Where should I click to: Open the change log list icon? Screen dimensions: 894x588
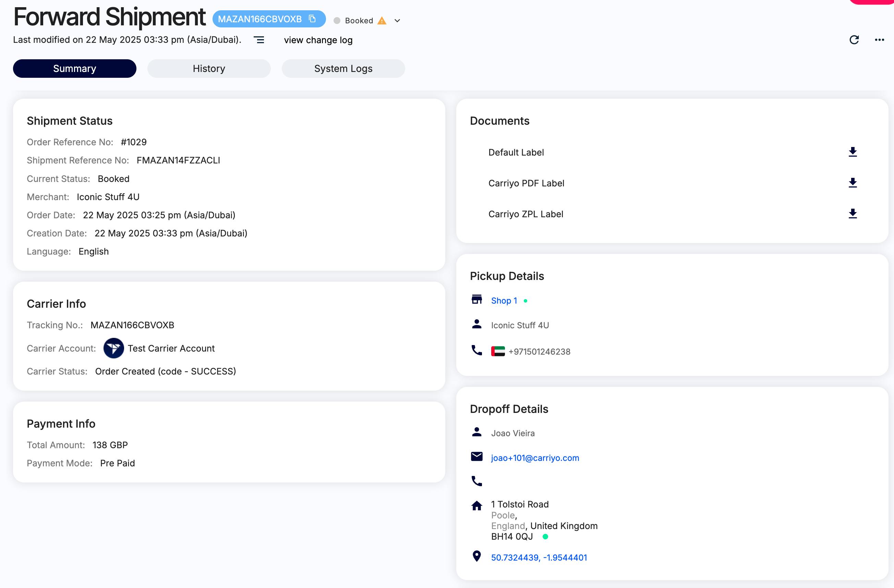[x=259, y=40]
